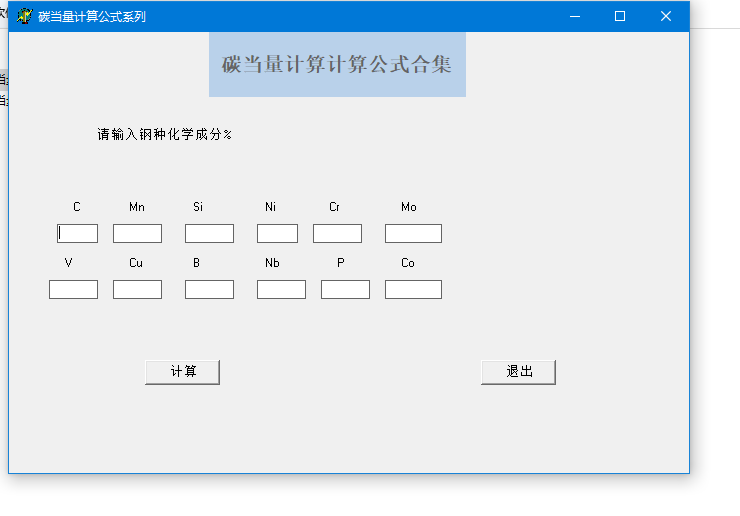Click the Nb element label
The height and width of the screenshot is (516, 740).
click(272, 263)
